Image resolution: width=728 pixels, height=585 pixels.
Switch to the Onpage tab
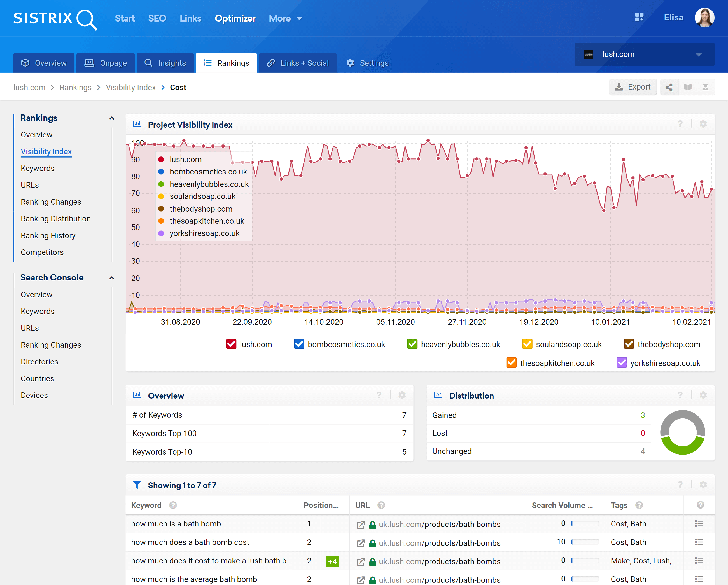coord(106,63)
